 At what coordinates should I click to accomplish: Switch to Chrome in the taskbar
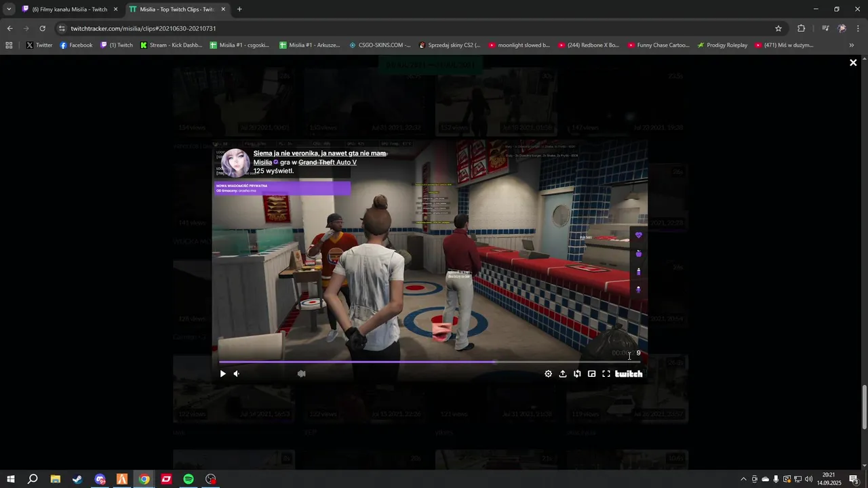pyautogui.click(x=144, y=479)
